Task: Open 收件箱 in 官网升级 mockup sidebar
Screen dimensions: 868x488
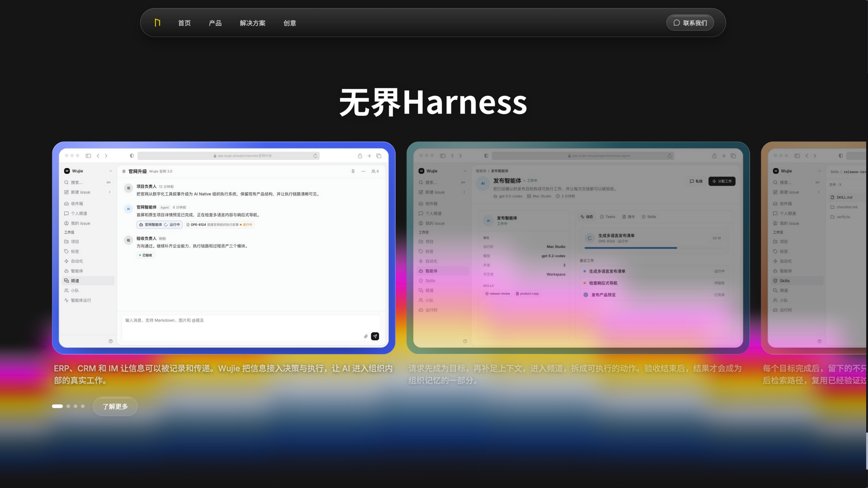Action: 88,204
